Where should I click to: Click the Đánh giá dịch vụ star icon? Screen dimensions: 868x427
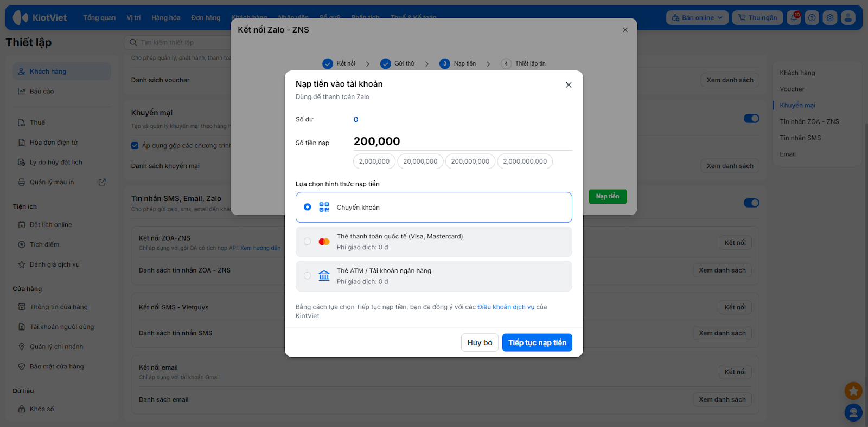(x=22, y=264)
